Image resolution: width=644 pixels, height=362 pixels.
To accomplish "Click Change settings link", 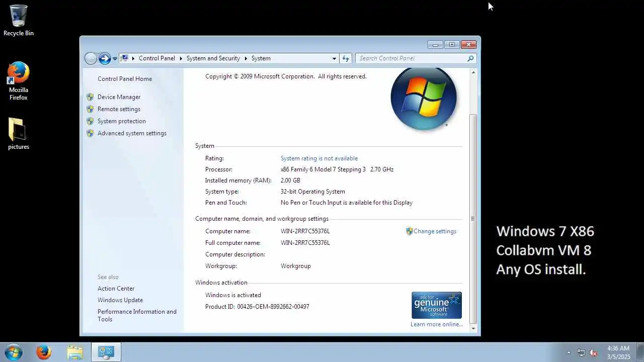I will tap(435, 231).
